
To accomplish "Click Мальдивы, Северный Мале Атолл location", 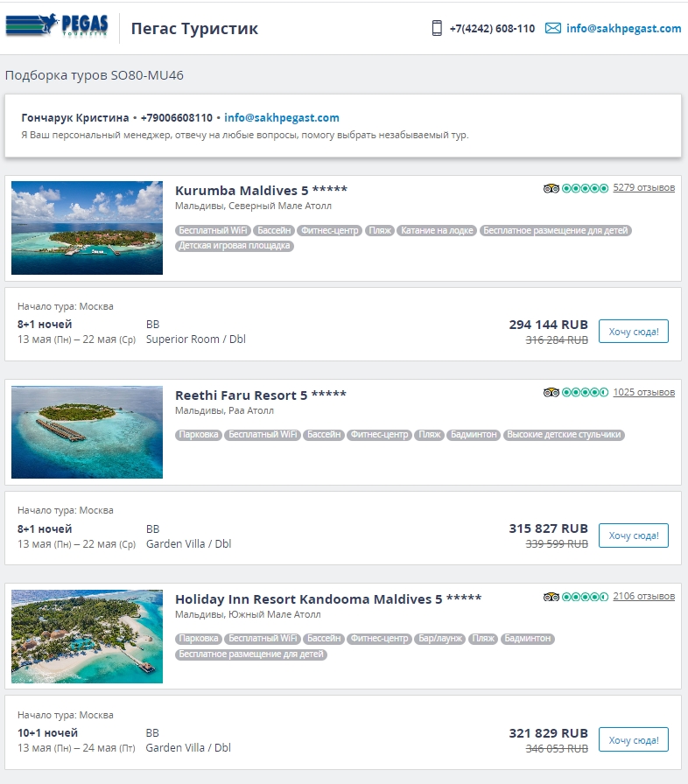I will (253, 206).
